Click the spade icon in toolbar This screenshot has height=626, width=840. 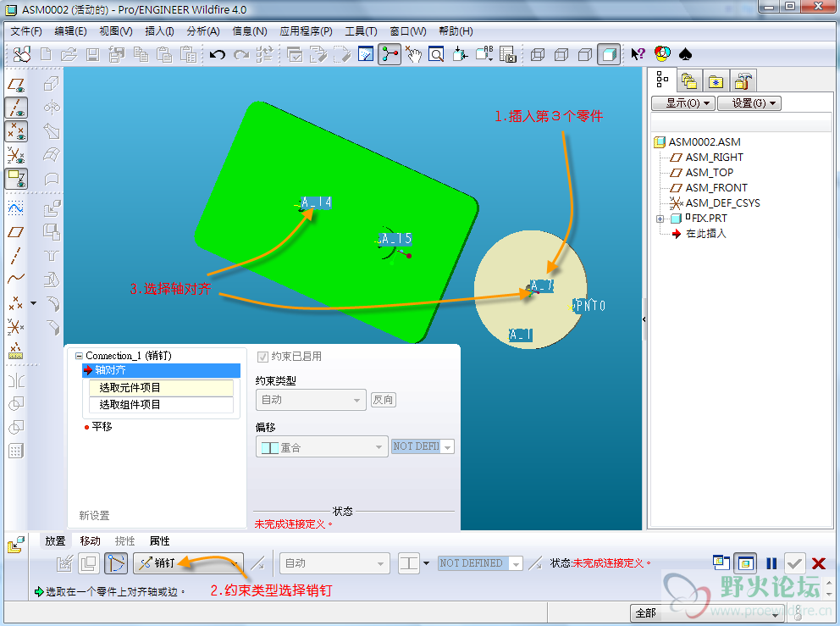tap(685, 54)
